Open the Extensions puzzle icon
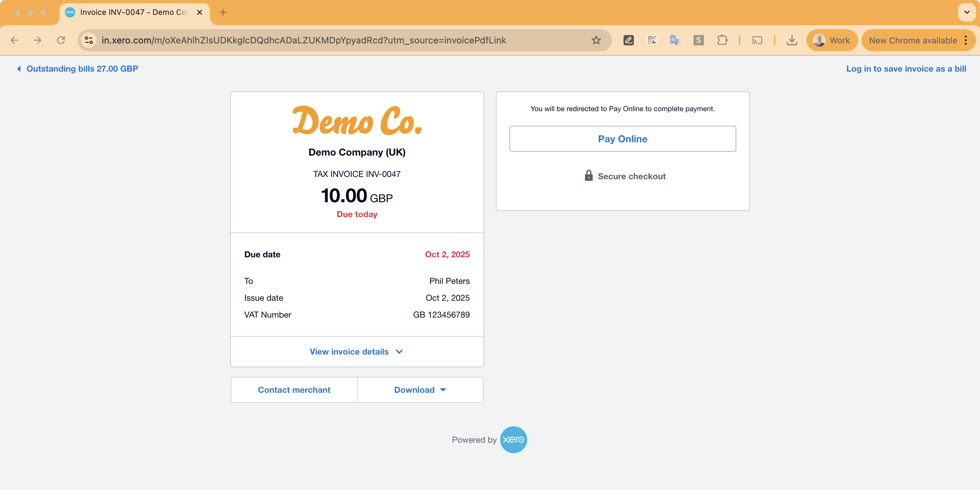The height and width of the screenshot is (490, 980). (x=722, y=40)
